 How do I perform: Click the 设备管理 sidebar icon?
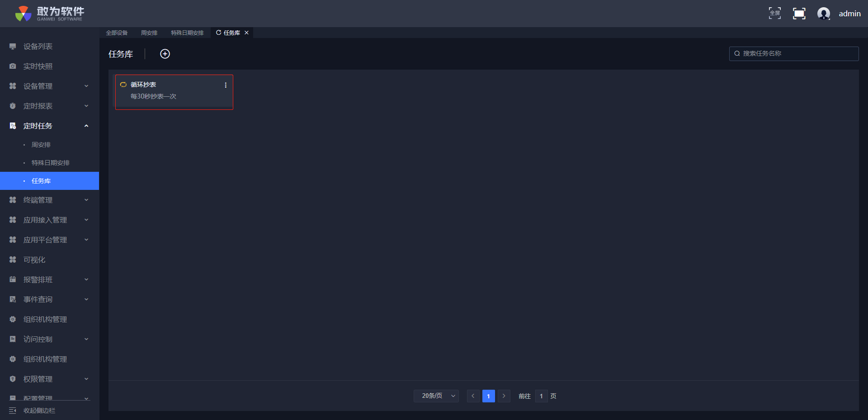point(13,86)
